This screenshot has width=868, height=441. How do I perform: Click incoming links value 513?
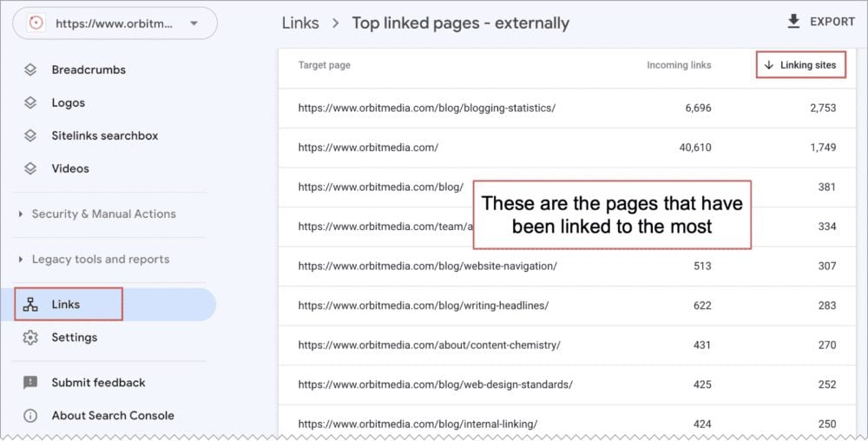coord(702,267)
